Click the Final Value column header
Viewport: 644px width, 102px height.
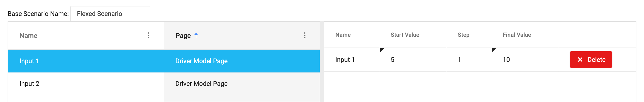coord(517,35)
